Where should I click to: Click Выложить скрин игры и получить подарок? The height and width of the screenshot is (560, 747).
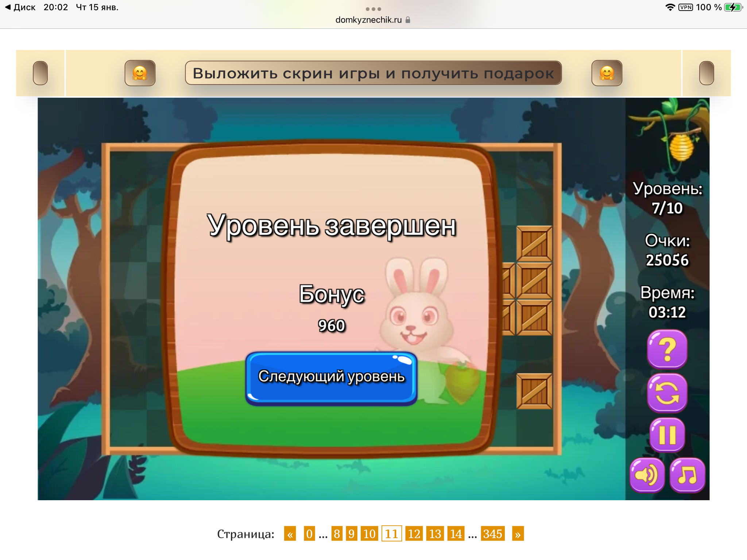coord(373,73)
